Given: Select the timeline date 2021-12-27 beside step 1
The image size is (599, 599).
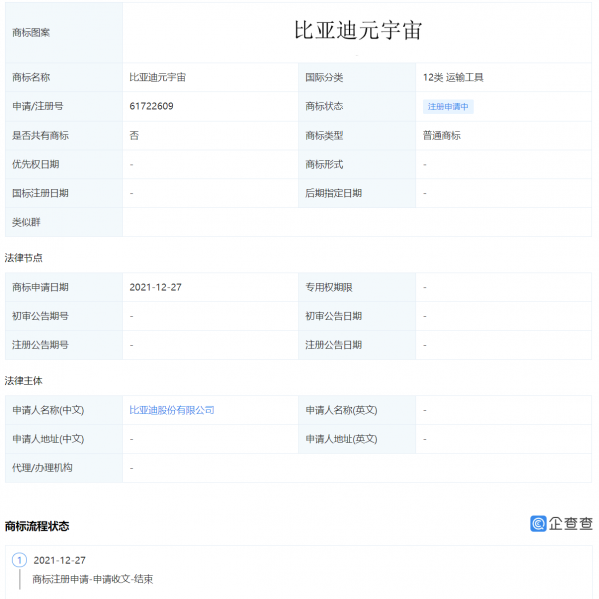Looking at the screenshot, I should click(60, 560).
